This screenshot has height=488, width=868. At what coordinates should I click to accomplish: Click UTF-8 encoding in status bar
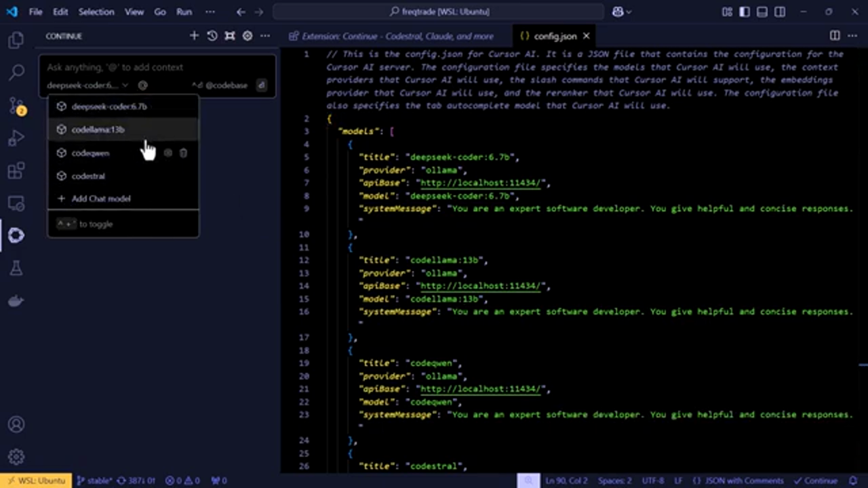[653, 481]
